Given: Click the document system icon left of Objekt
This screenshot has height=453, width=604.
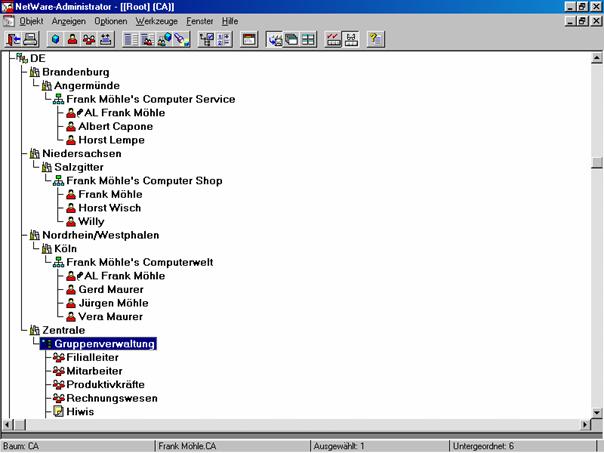Looking at the screenshot, I should pos(8,21).
